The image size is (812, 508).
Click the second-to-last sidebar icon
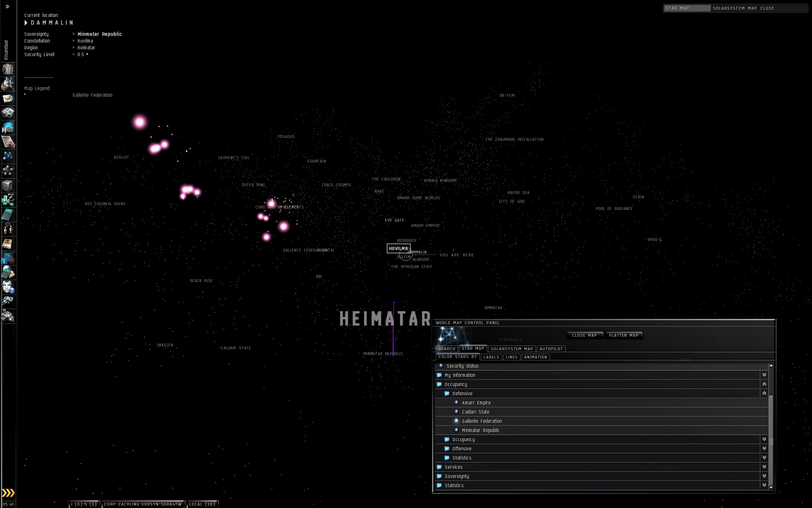[8, 302]
